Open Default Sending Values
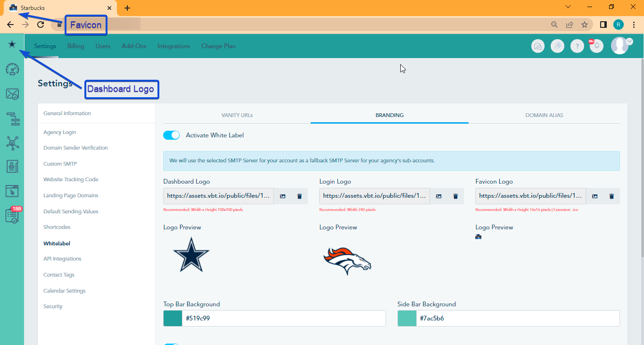The height and width of the screenshot is (345, 644). 71,211
